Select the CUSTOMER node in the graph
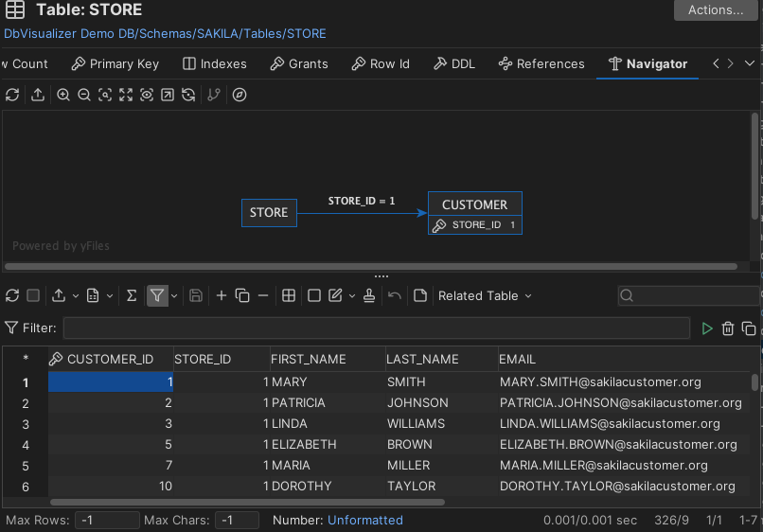The height and width of the screenshot is (532, 763). point(474,204)
